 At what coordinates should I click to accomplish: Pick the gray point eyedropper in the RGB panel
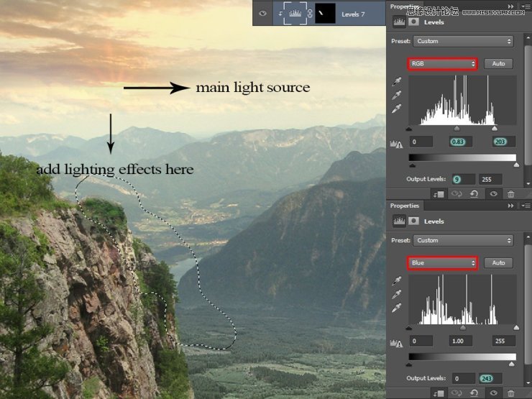[x=397, y=95]
